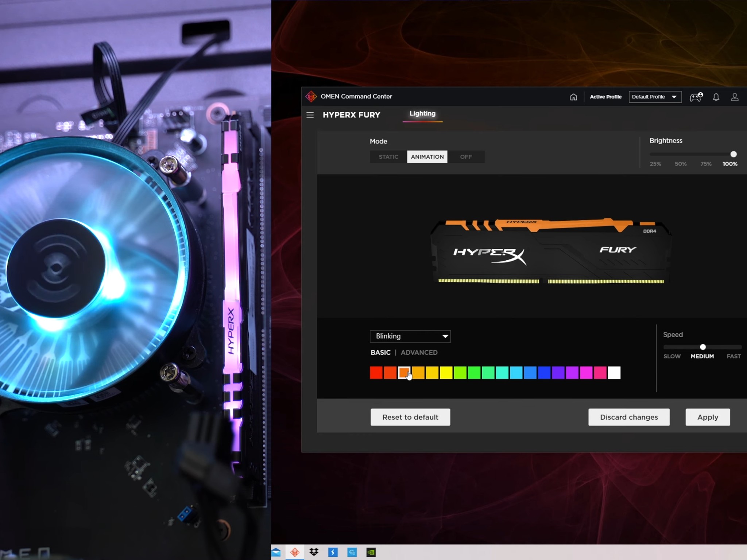Open the game controller icon with notification badge
This screenshot has width=747, height=560.
click(x=696, y=97)
